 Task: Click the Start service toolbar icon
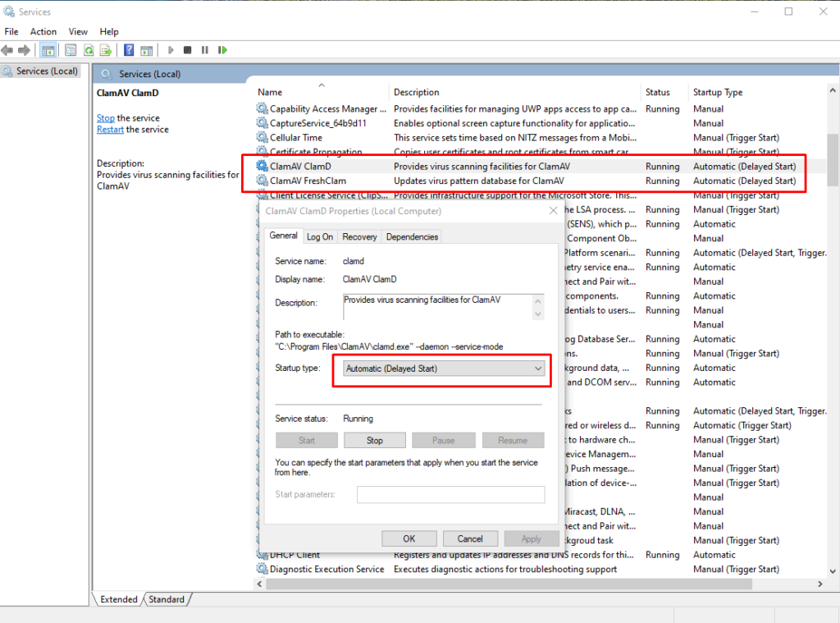tap(170, 49)
